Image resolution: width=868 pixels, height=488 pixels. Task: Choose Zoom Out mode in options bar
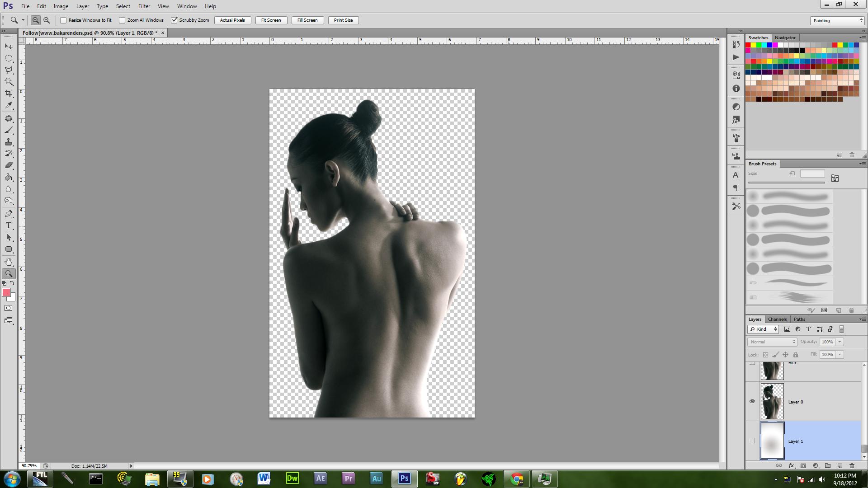[x=47, y=20]
